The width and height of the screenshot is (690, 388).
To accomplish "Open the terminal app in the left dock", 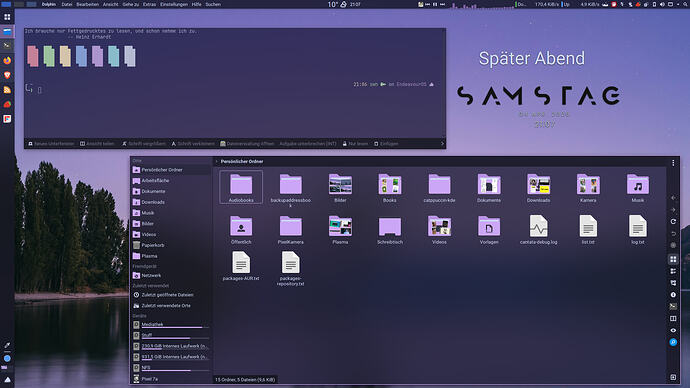I will (x=7, y=46).
